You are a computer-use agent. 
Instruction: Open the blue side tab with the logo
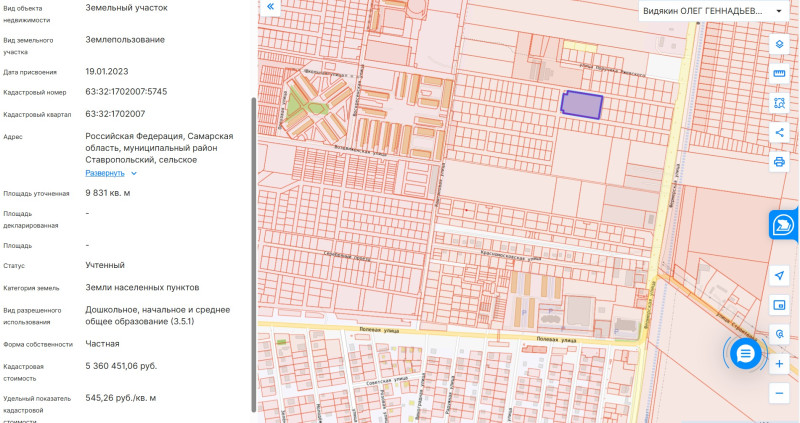tap(783, 226)
